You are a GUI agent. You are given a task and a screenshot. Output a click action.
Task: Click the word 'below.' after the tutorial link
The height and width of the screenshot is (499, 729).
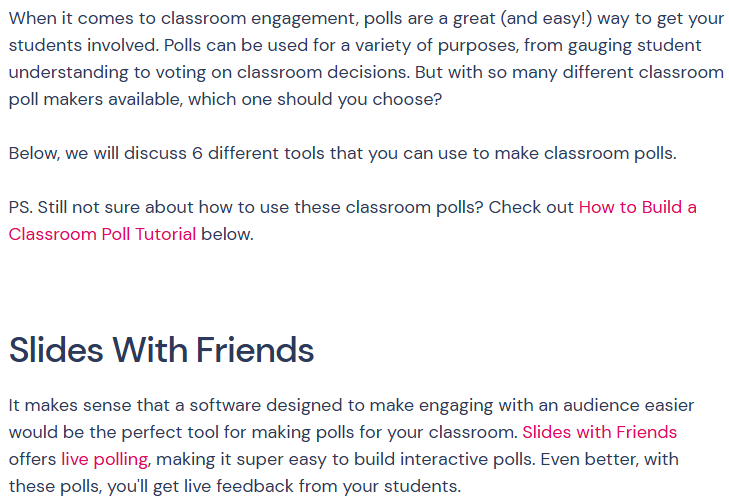[x=227, y=234]
